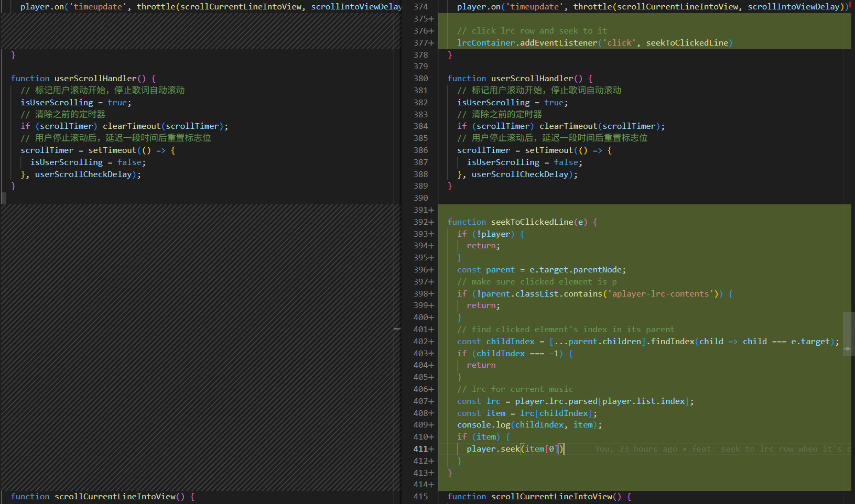Click 'isUserScrolling = false' in left pane

86,162
